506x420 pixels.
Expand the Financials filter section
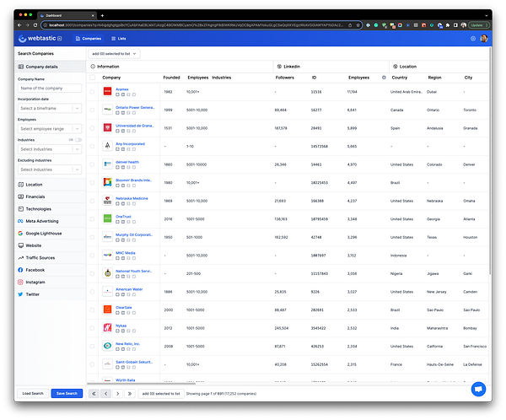tap(50, 197)
